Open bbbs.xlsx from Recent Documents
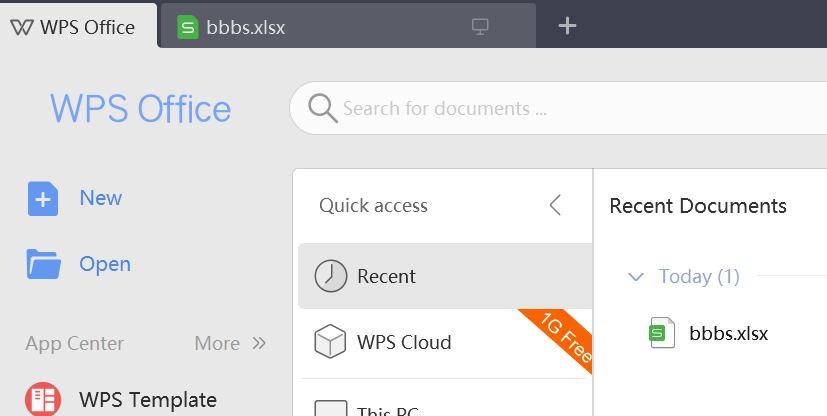827x416 pixels. pyautogui.click(x=728, y=333)
